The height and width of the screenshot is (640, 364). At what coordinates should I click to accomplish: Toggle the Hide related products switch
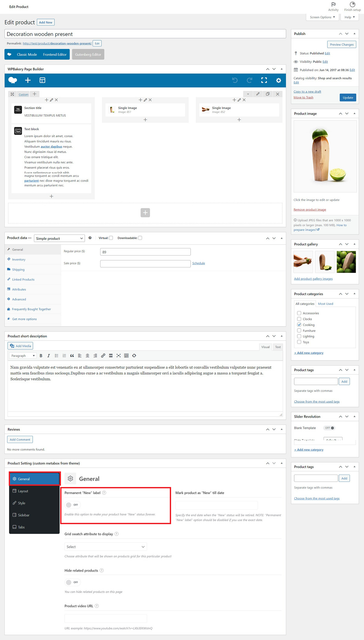point(73,582)
